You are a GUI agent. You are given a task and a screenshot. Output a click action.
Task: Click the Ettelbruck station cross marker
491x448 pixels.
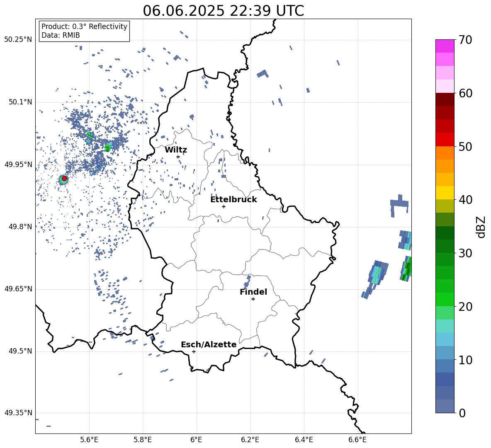click(224, 206)
